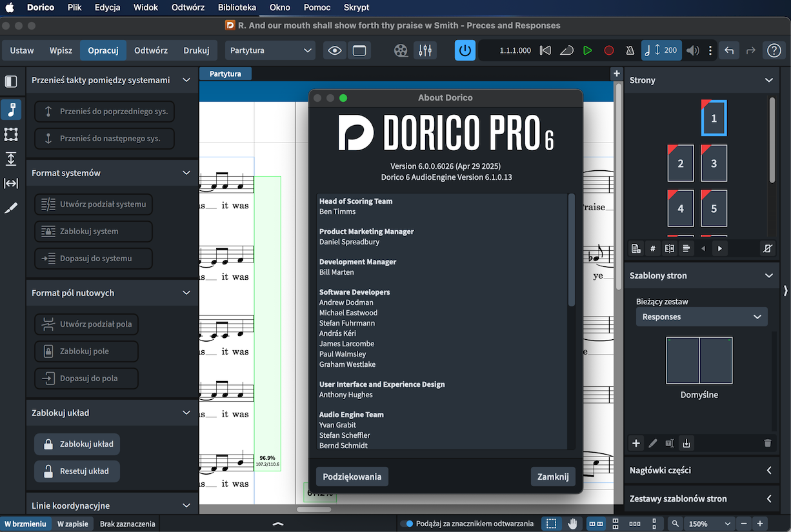The image size is (791, 532).
Task: Zoom out with minus button
Action: (x=744, y=524)
